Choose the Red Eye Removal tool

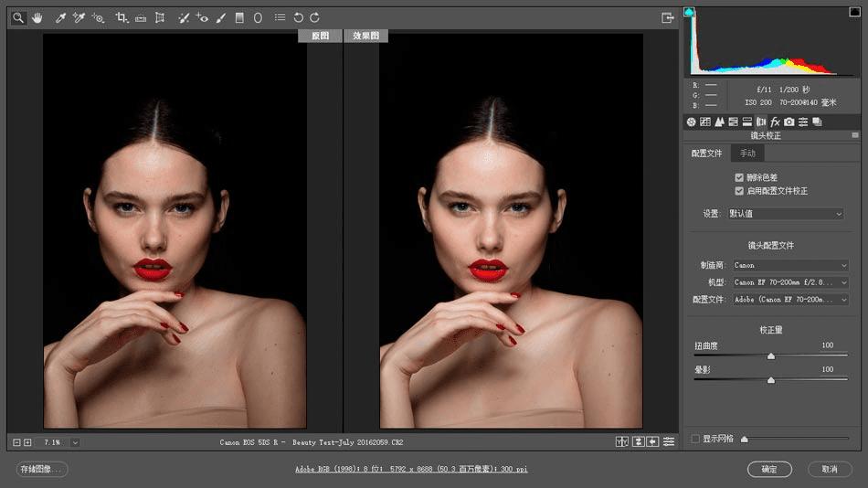[x=202, y=17]
